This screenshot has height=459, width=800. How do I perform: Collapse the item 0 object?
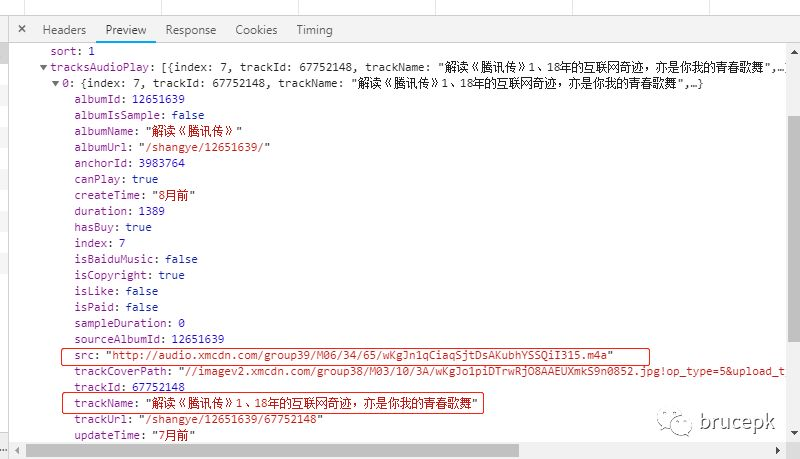click(55, 84)
